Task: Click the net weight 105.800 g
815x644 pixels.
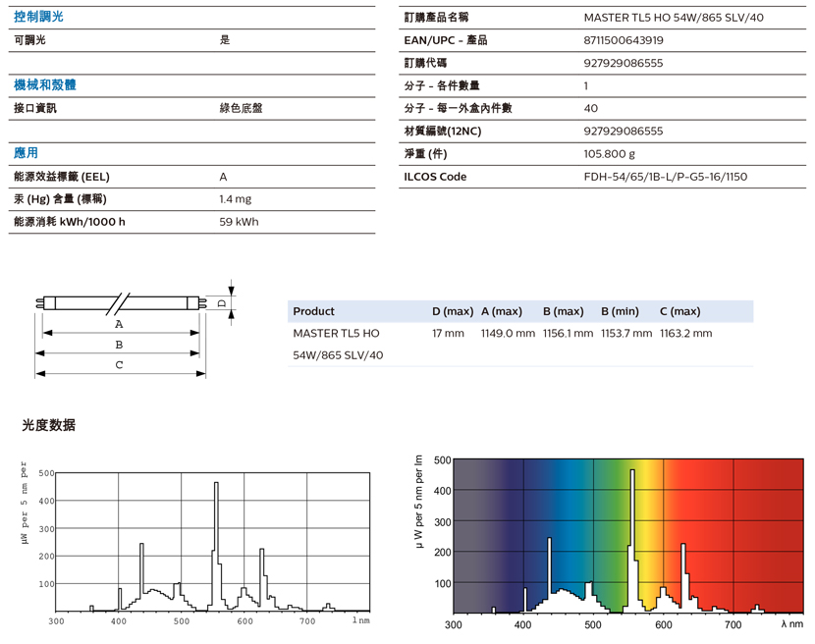Action: click(x=609, y=154)
